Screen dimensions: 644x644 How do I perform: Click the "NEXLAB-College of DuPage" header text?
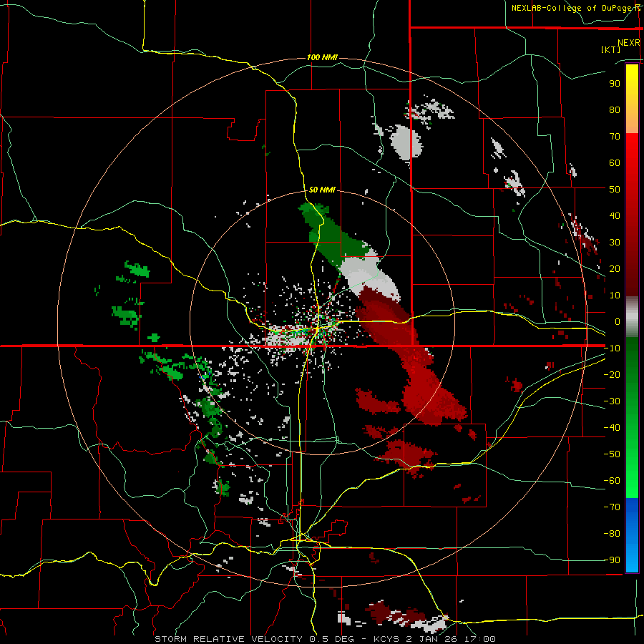click(x=573, y=8)
